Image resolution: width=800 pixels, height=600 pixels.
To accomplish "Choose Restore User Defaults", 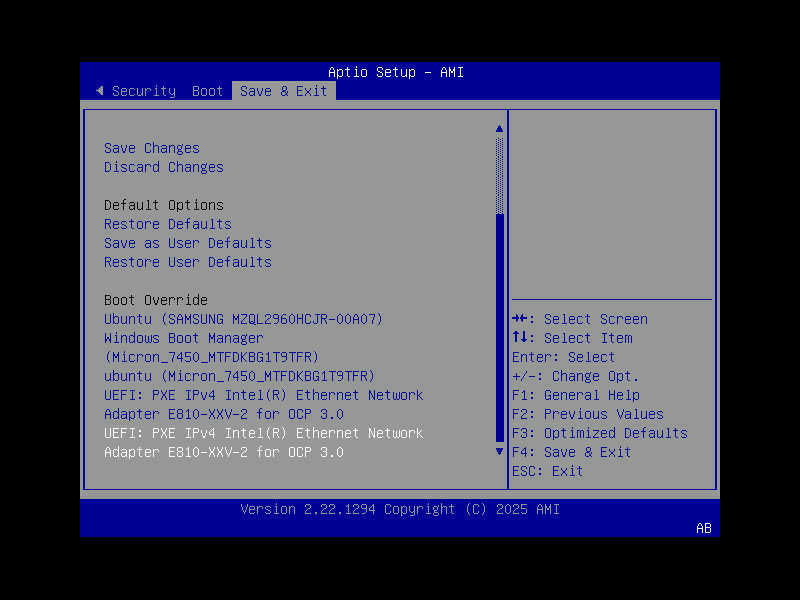I will tap(187, 262).
